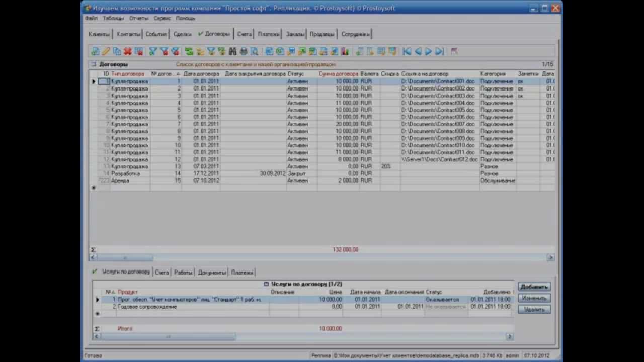
Task: Click the Ссылка на договор column header
Action: (439, 74)
